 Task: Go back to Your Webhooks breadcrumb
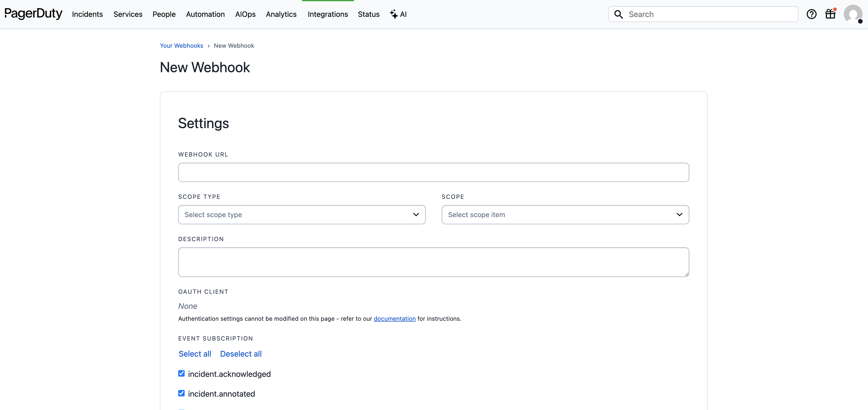tap(181, 46)
